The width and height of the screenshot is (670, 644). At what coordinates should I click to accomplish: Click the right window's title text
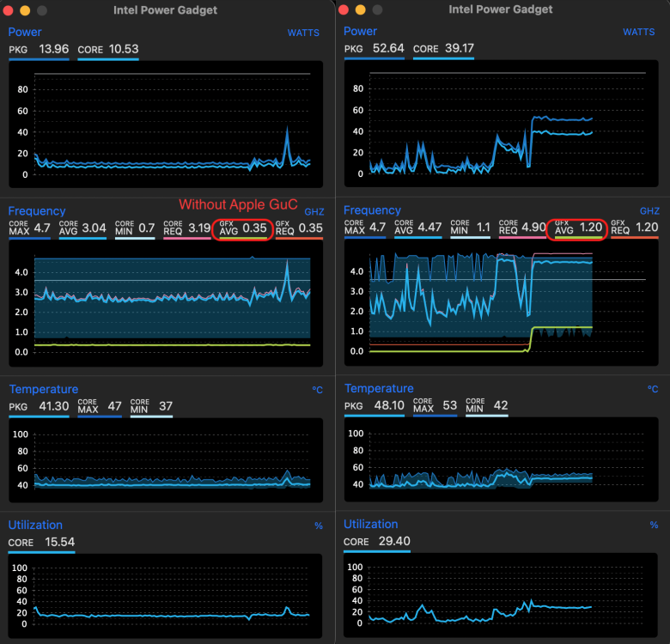click(x=501, y=9)
